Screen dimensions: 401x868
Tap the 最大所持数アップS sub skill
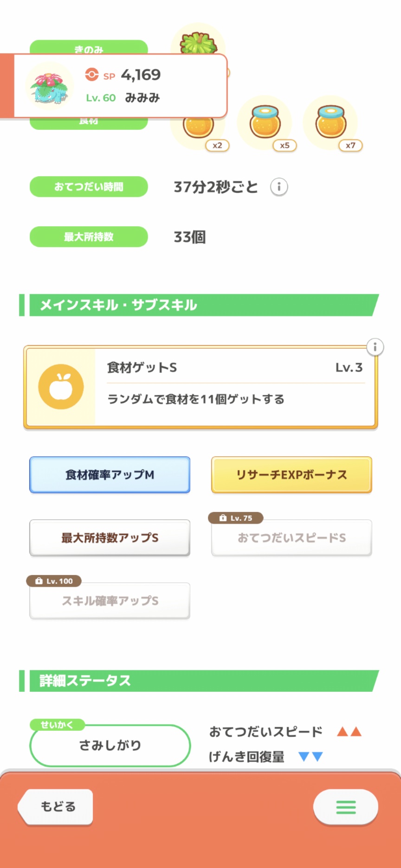[x=110, y=538]
